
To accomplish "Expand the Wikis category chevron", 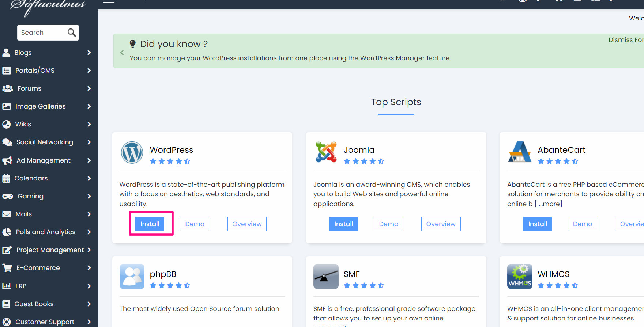I will click(89, 124).
